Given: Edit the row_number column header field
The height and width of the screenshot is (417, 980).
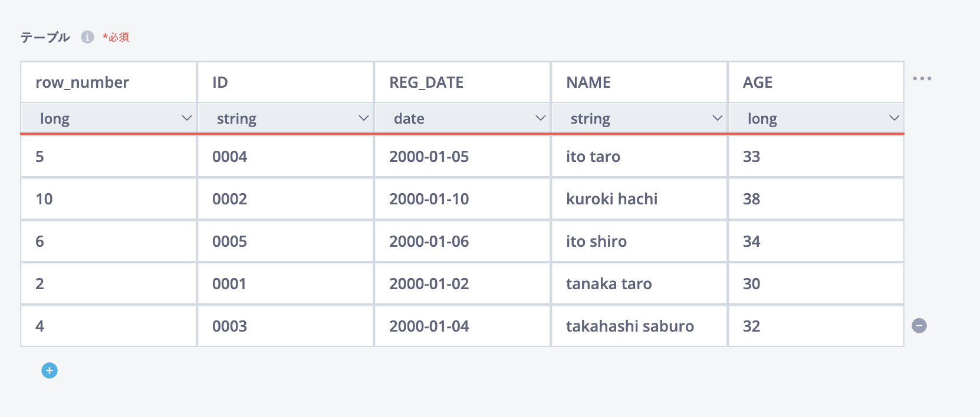Looking at the screenshot, I should 109,82.
